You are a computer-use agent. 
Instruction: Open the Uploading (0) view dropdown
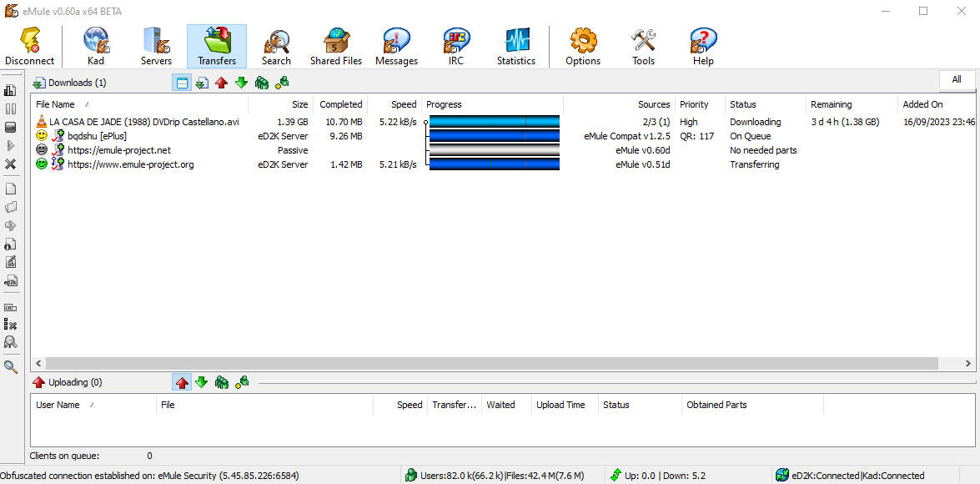[x=68, y=382]
